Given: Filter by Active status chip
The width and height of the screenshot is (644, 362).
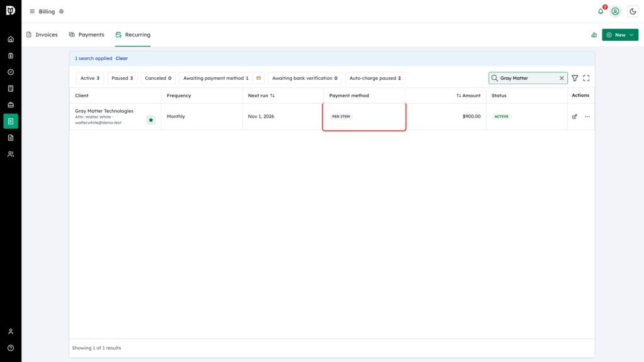Looking at the screenshot, I should [x=90, y=78].
